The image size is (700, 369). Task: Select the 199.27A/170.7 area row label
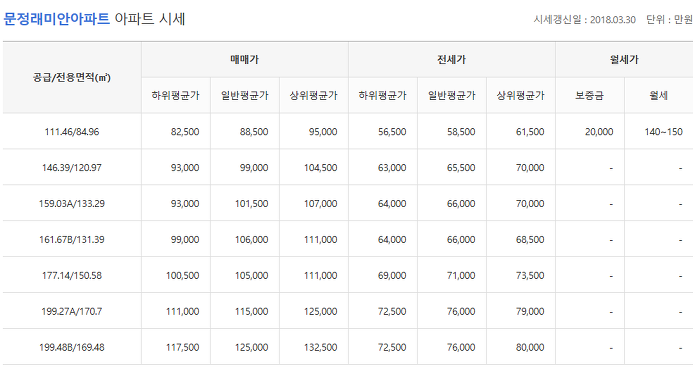click(x=72, y=311)
